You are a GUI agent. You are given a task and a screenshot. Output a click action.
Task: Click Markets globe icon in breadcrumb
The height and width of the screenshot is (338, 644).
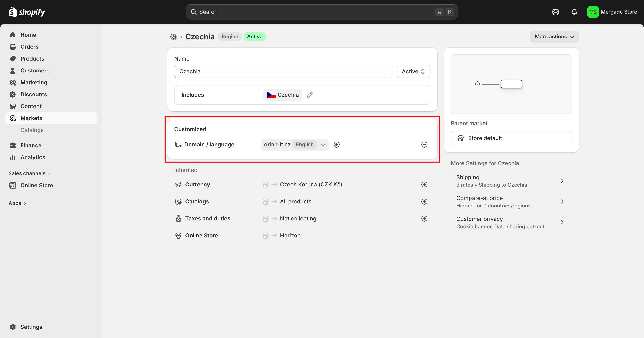173,37
